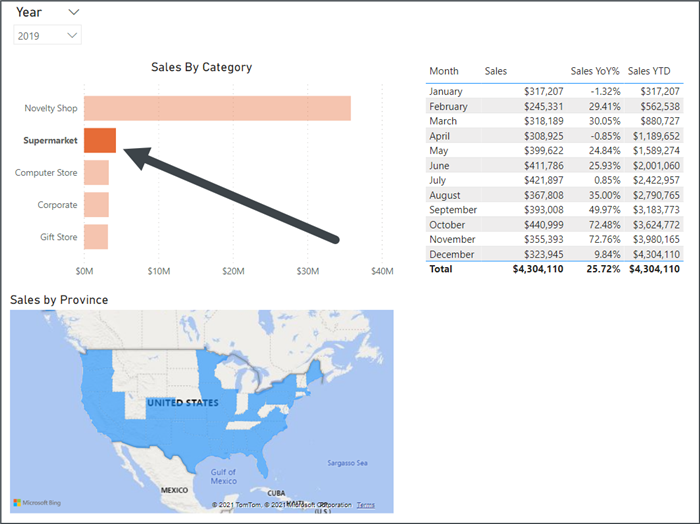Open the map Terms link
This screenshot has height=524, width=700.
[x=366, y=505]
